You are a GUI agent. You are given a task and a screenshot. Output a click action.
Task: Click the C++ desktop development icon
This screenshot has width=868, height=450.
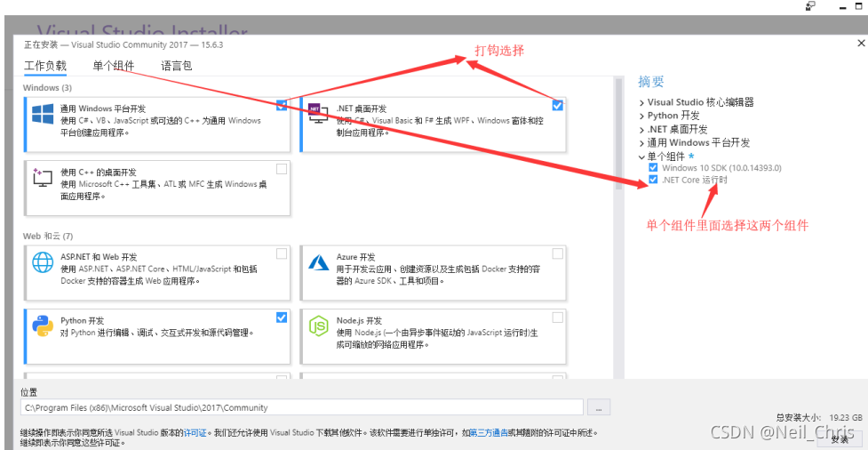pyautogui.click(x=43, y=177)
